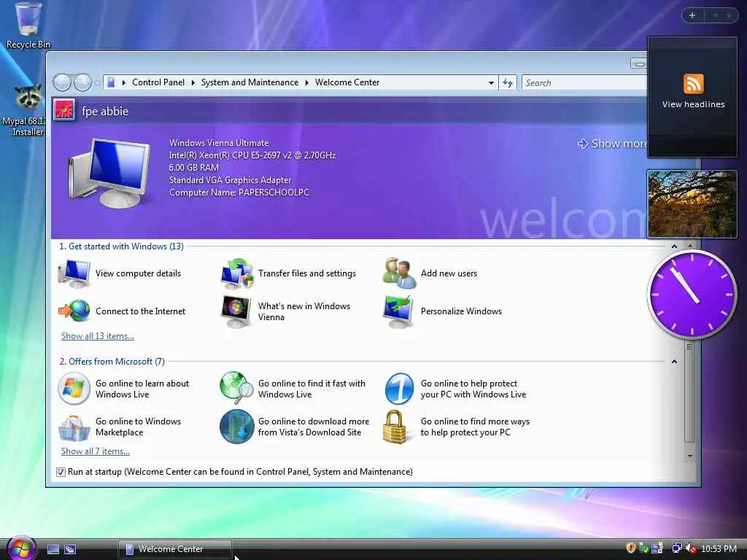
Task: Click the View computer details label
Action: (x=138, y=273)
